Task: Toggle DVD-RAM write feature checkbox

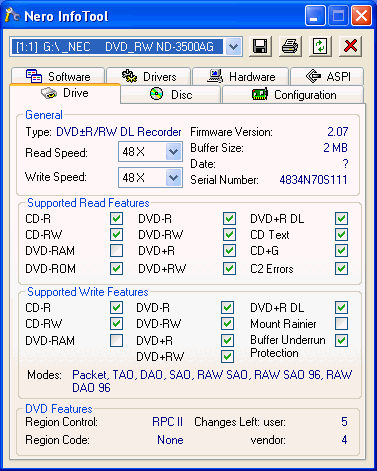Action: 116,340
